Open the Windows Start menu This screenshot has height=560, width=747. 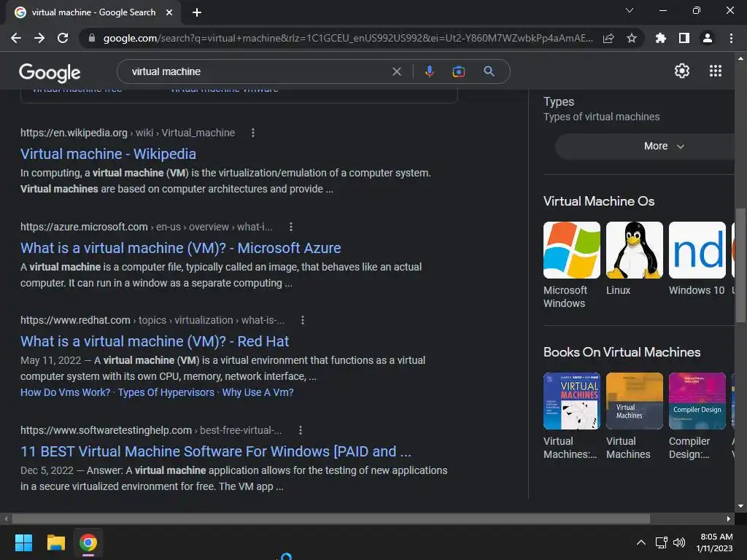tap(23, 542)
